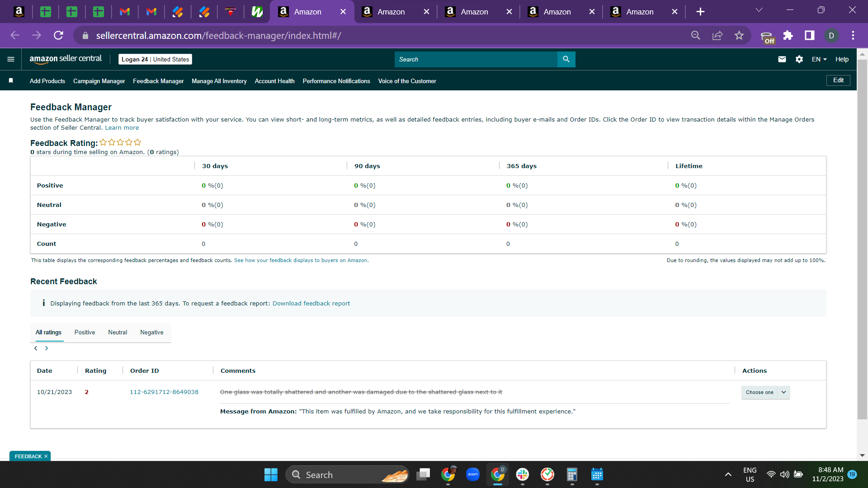The image size is (868, 488).
Task: Expand the browser tab search chevron
Action: (759, 10)
